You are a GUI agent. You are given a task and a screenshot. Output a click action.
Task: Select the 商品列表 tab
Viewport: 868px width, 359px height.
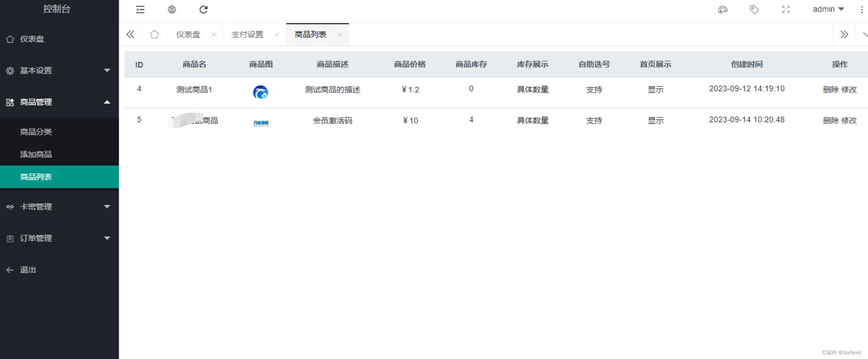tap(311, 34)
